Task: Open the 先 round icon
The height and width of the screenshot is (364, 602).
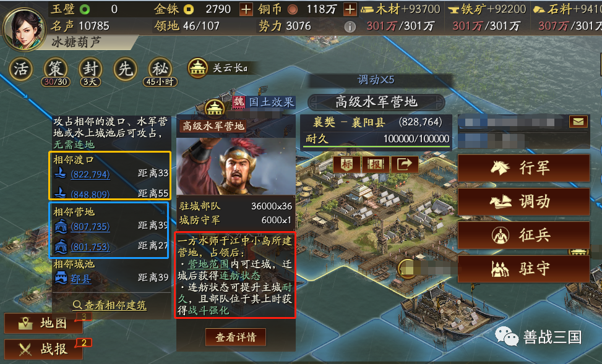Action: [x=125, y=69]
